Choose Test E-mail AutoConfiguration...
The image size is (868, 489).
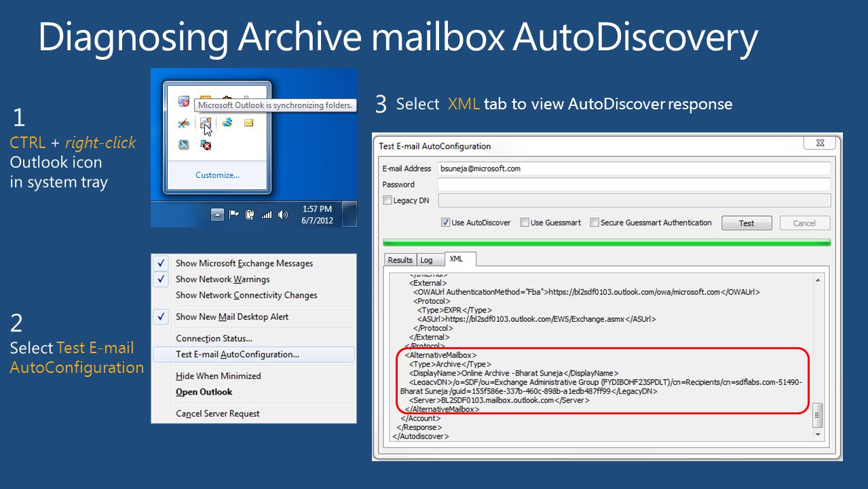click(253, 355)
